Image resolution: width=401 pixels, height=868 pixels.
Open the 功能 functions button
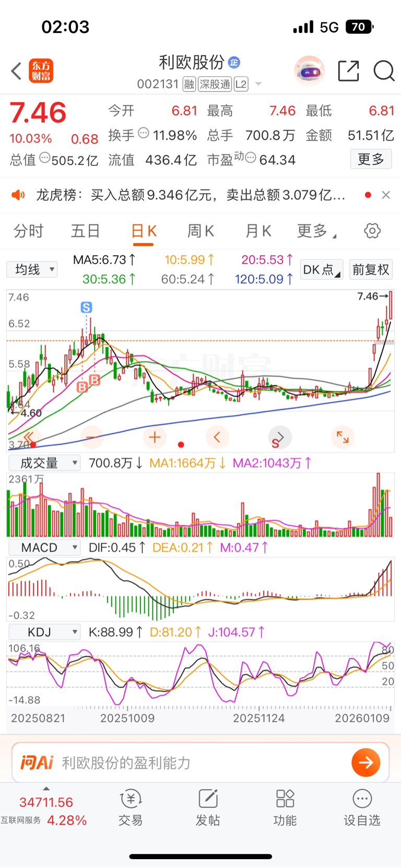(x=285, y=808)
